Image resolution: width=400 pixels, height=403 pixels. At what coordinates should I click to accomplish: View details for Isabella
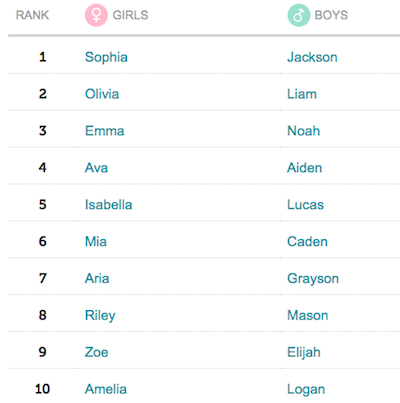pos(109,205)
